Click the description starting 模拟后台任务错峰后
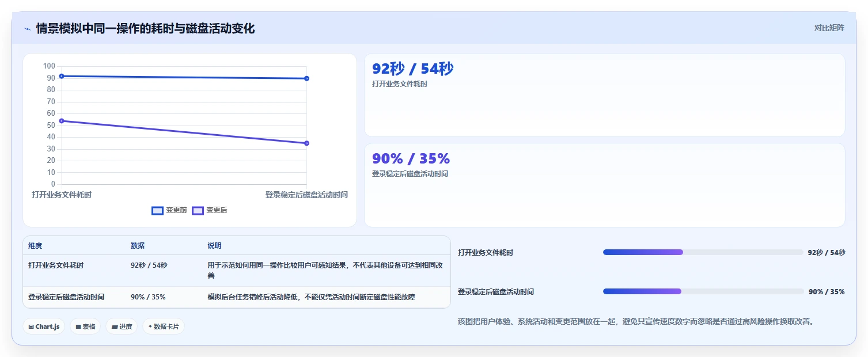 coord(311,297)
